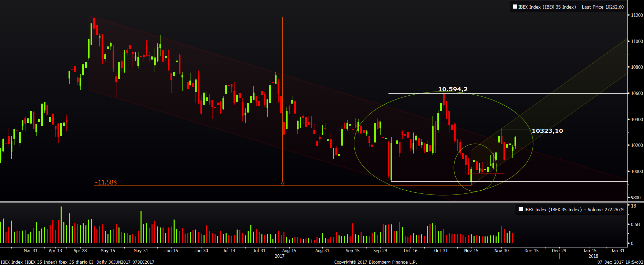
Task: Click the Oct 31 date label
Action: (441, 251)
